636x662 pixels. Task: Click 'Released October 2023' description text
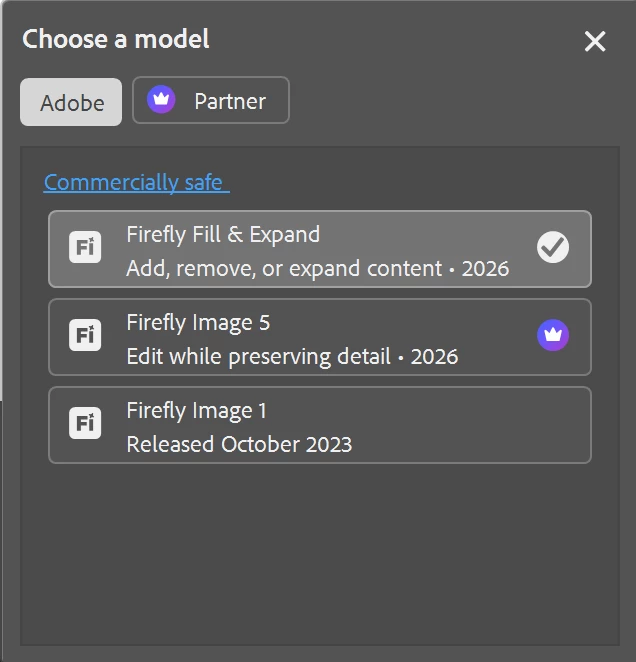coord(239,444)
